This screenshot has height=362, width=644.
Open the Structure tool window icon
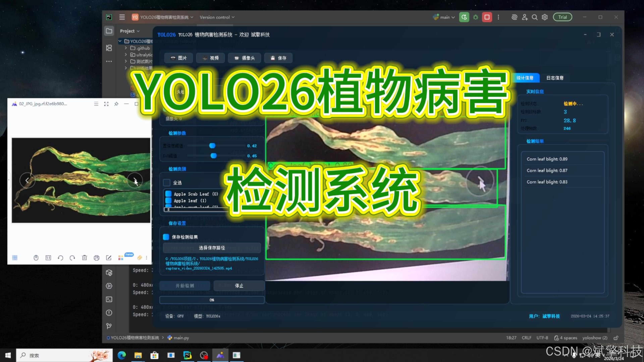point(109,48)
